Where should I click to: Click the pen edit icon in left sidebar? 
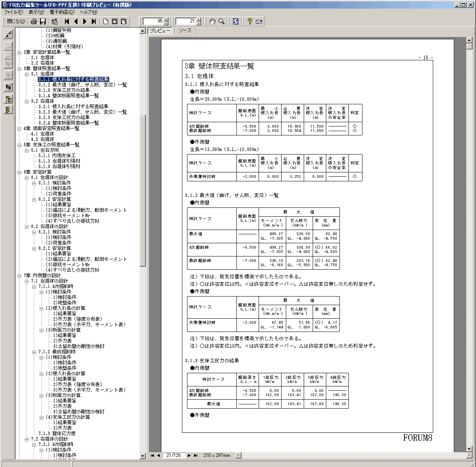(8, 34)
